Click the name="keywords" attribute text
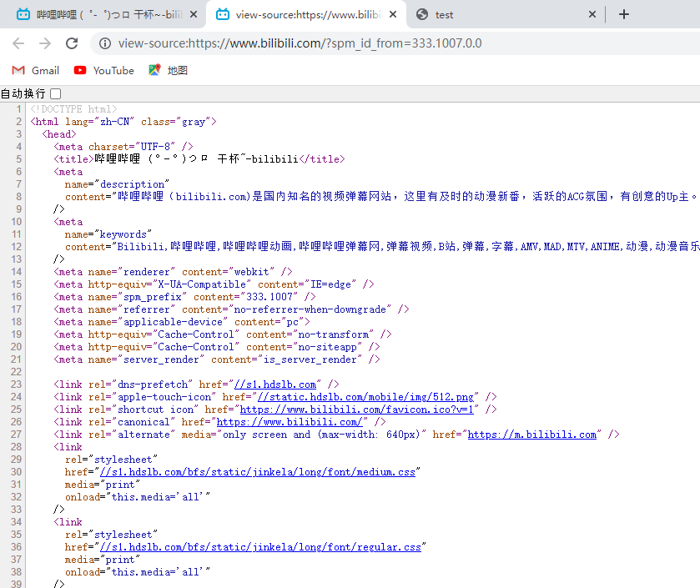The image size is (700, 588). click(108, 234)
